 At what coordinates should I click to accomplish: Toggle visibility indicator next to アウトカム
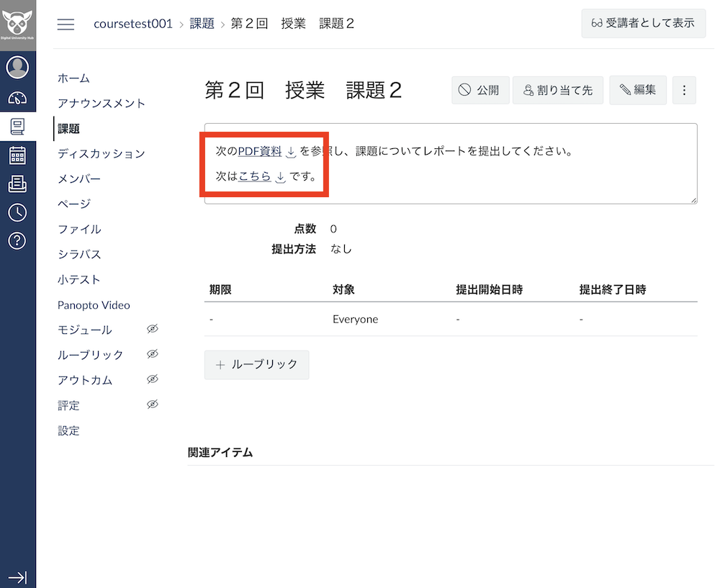pyautogui.click(x=152, y=379)
